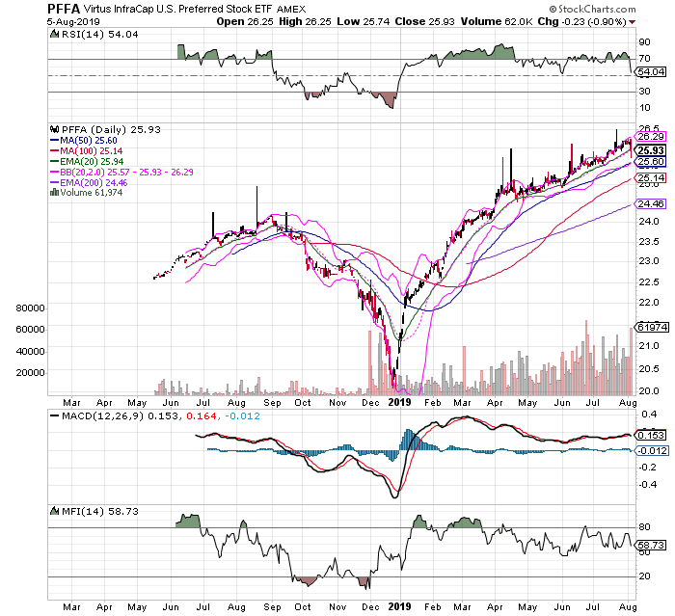Click the Volume 62.0K header value
675x616 pixels.
click(x=497, y=21)
